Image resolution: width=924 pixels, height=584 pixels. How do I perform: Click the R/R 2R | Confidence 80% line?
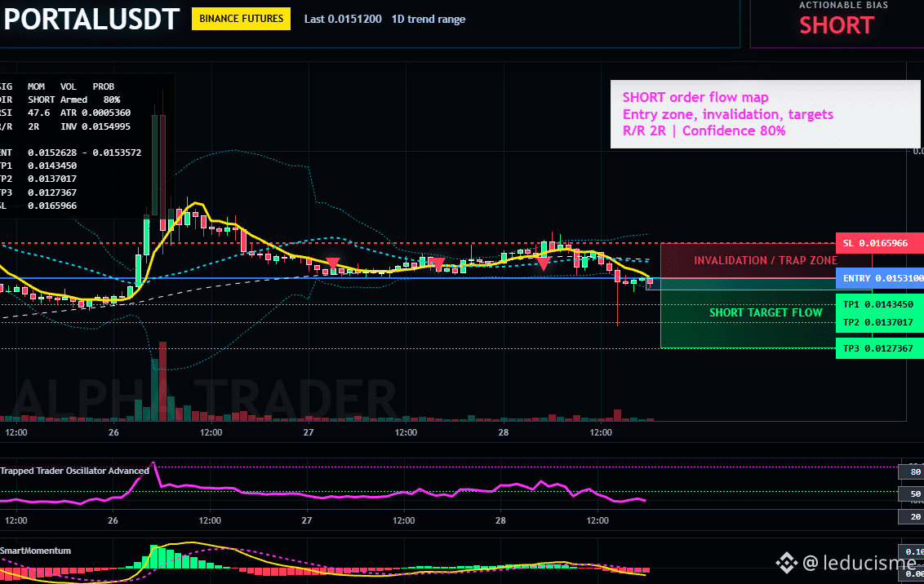tap(704, 131)
